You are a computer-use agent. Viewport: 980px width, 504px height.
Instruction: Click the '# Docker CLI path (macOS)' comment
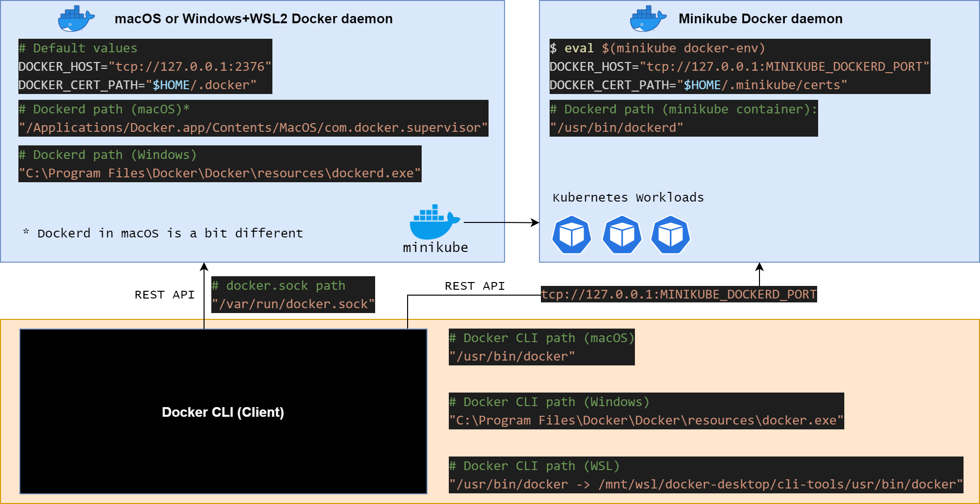point(542,338)
